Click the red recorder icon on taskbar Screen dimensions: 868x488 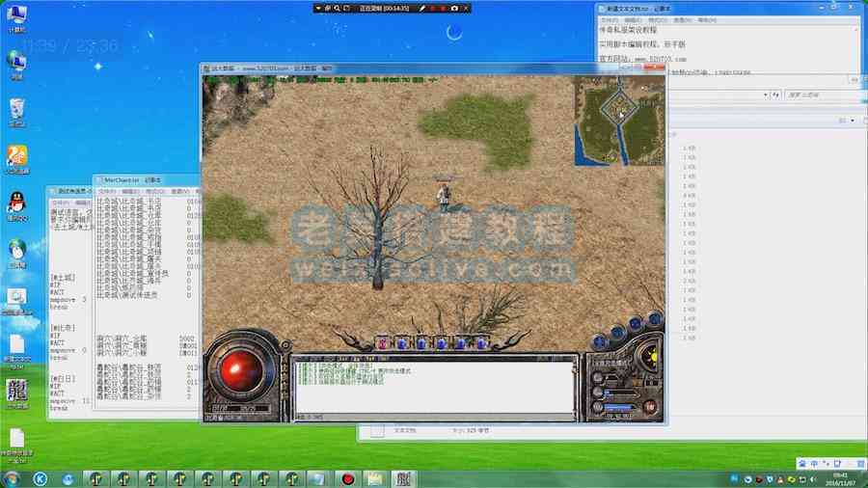coord(347,479)
